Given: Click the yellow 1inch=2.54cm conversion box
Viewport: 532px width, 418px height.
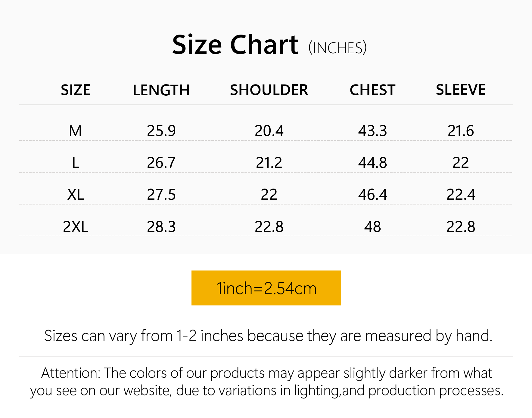Looking at the screenshot, I should pyautogui.click(x=266, y=288).
